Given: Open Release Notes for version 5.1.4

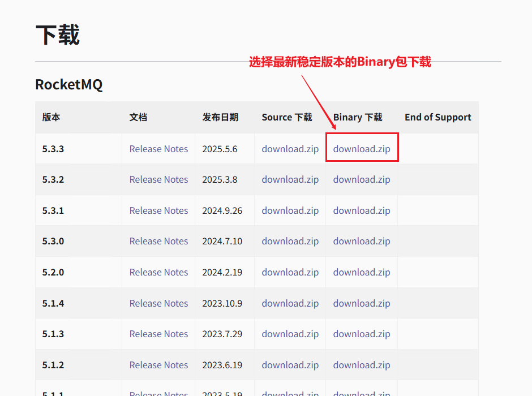Looking at the screenshot, I should [x=158, y=303].
